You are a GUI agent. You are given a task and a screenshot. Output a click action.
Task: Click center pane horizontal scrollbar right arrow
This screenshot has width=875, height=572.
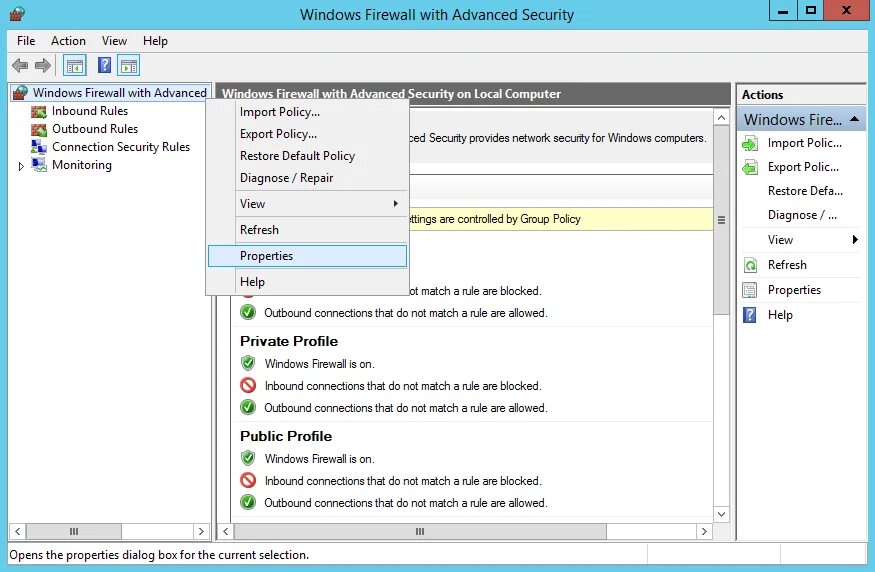[704, 531]
